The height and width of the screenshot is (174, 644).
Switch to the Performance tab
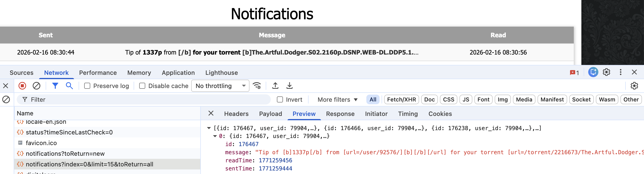[x=98, y=73]
